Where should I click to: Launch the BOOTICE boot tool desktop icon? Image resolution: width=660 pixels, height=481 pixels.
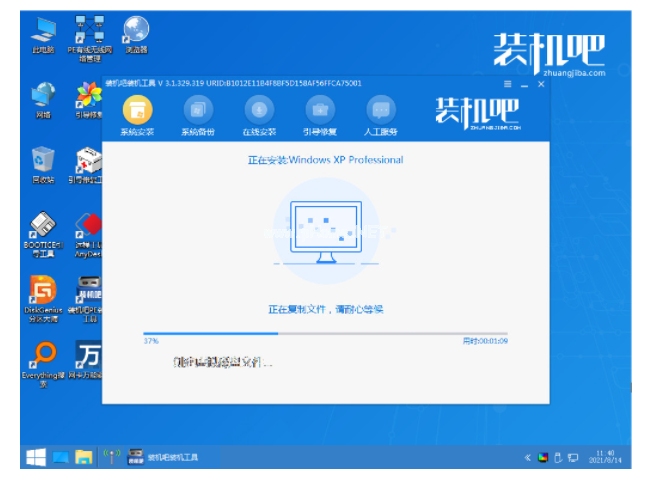pyautogui.click(x=43, y=234)
